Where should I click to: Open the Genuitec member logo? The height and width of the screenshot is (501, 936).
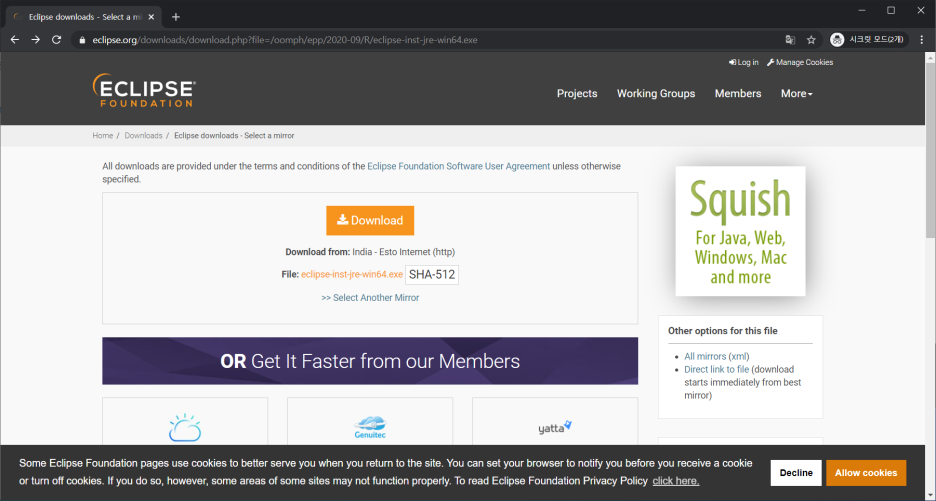click(x=370, y=428)
